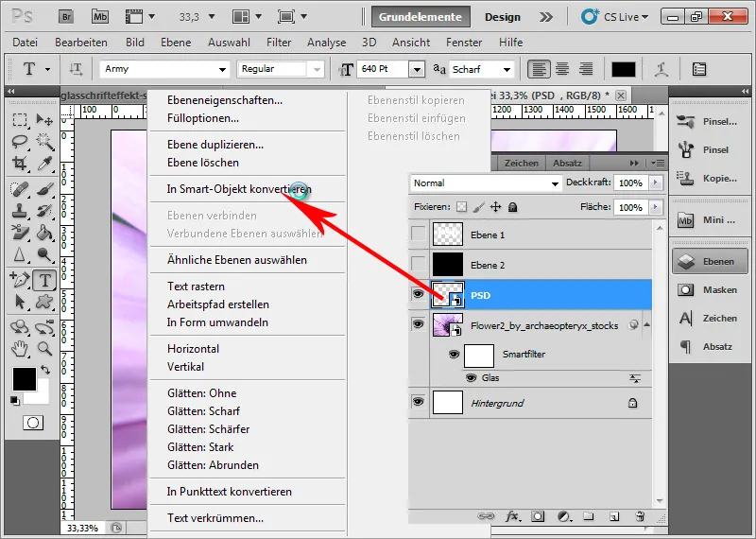756x539 pixels.
Task: Lock transparent pixels in Fixieren row
Action: click(x=462, y=207)
